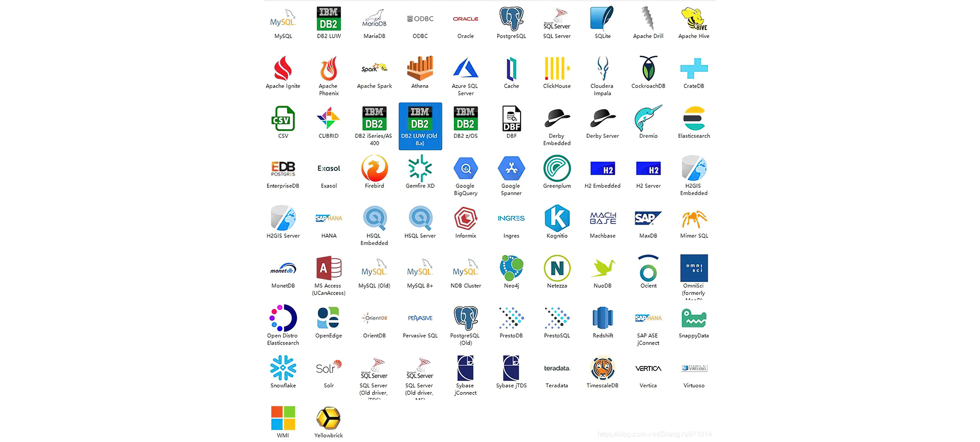
Task: Select the PrestoDB icon
Action: 511,319
